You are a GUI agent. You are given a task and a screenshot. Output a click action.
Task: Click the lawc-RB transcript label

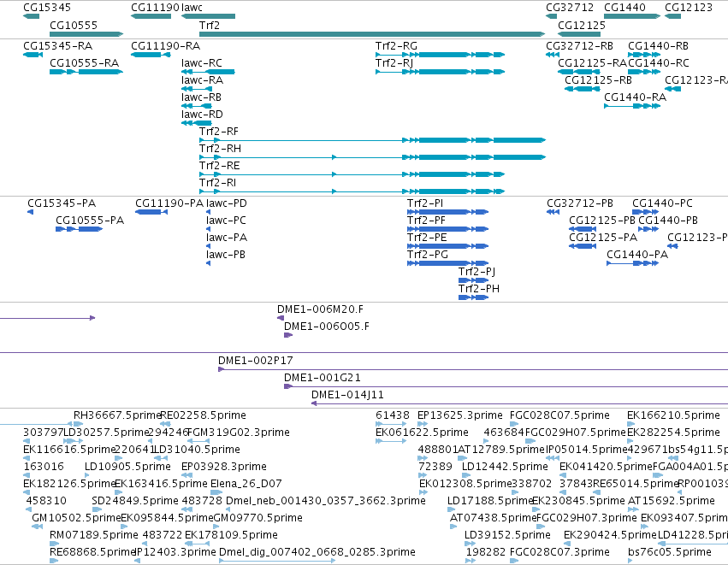tap(201, 97)
